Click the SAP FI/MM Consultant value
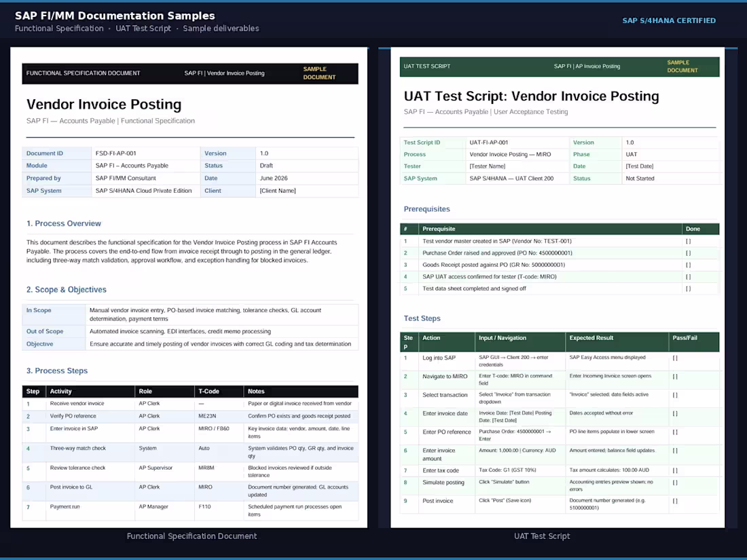Viewport: 747px width, 560px height. coord(126,178)
